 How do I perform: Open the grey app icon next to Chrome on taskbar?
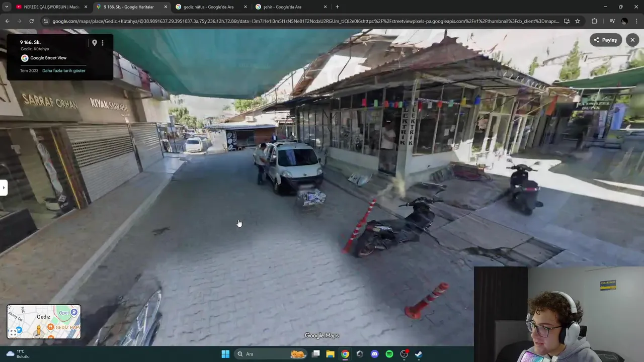tap(360, 354)
